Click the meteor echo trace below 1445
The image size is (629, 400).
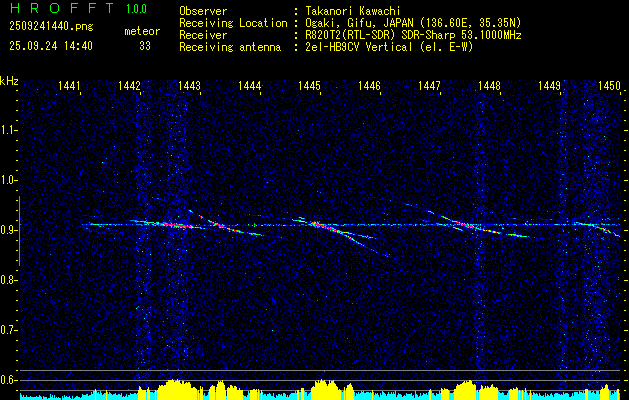pyautogui.click(x=329, y=229)
